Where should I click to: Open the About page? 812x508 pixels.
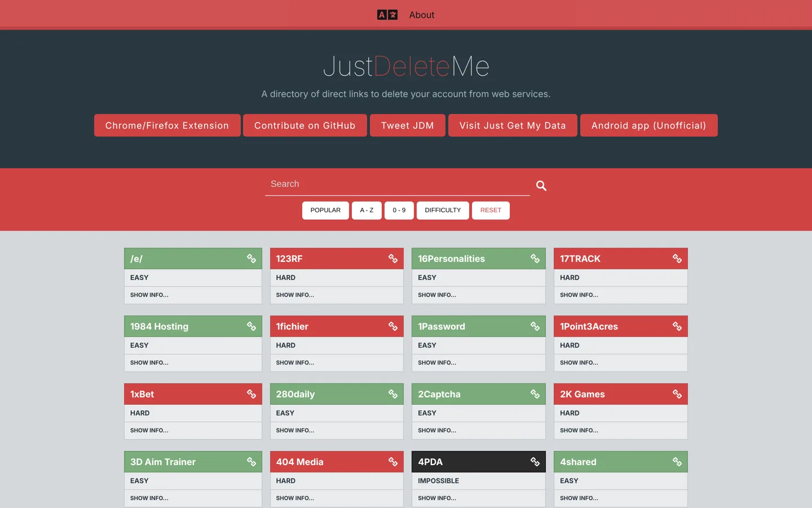(422, 15)
